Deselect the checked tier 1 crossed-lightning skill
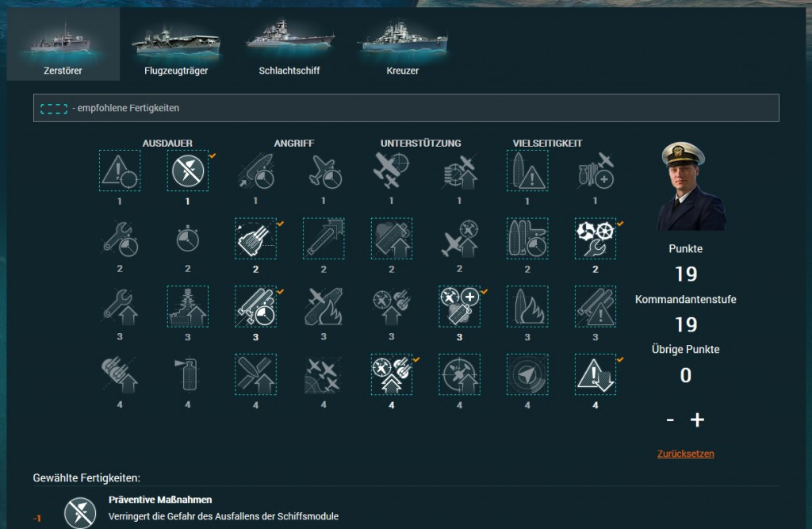812x529 pixels. pos(188,171)
